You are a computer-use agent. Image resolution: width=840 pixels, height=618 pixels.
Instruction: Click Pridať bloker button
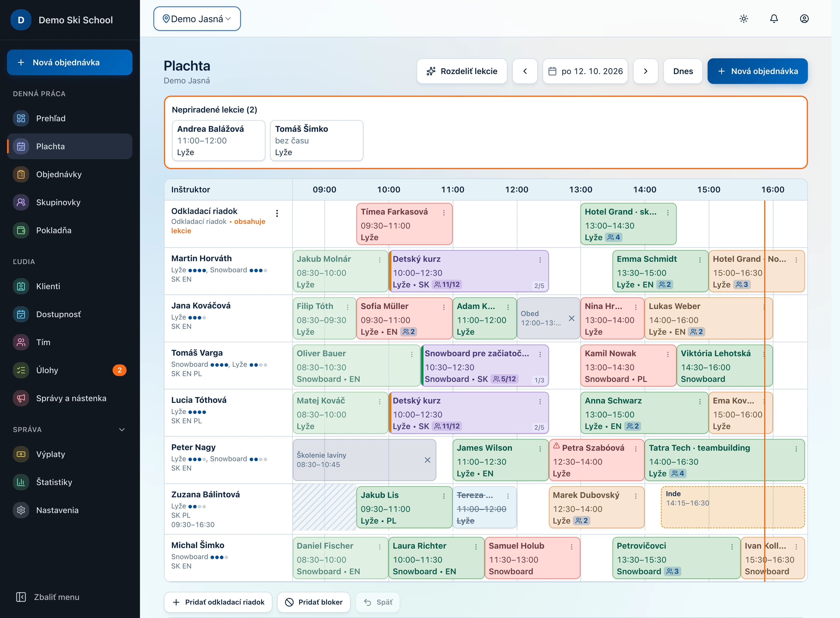point(314,602)
